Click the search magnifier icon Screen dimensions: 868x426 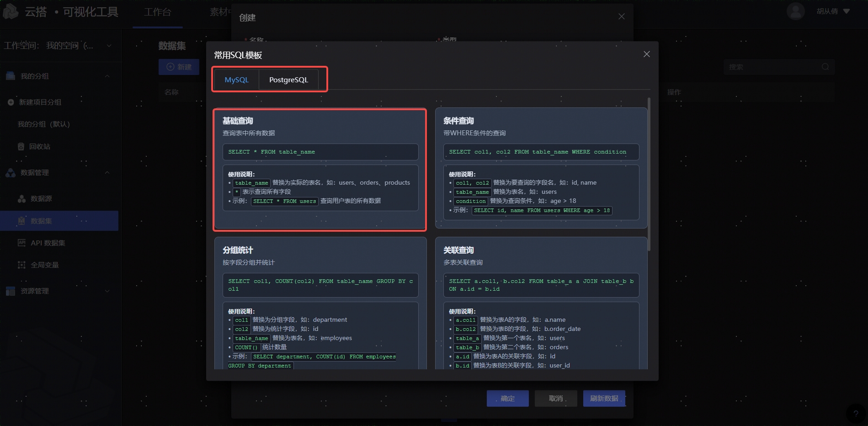coord(825,67)
